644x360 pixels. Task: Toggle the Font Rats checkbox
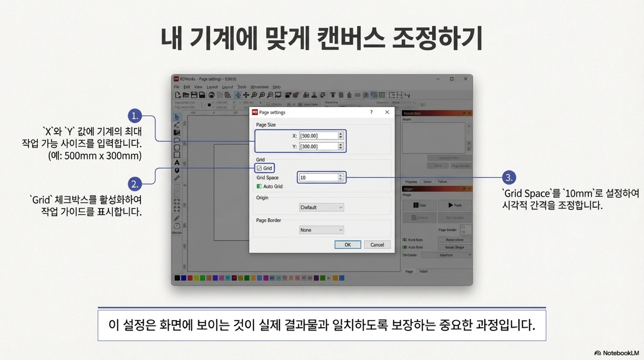point(405,240)
